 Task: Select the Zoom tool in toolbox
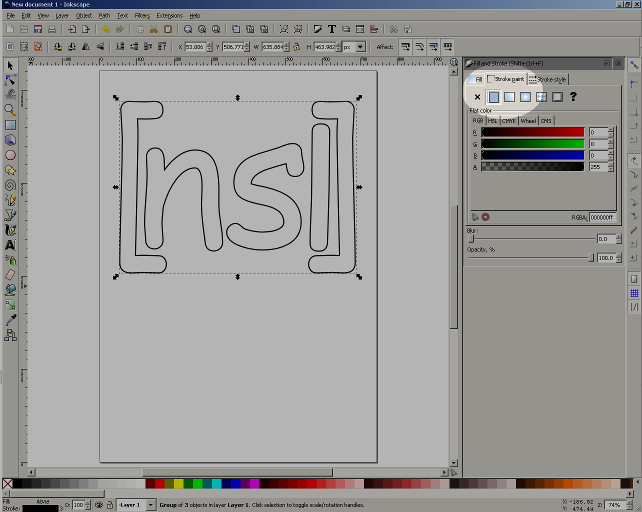point(10,109)
